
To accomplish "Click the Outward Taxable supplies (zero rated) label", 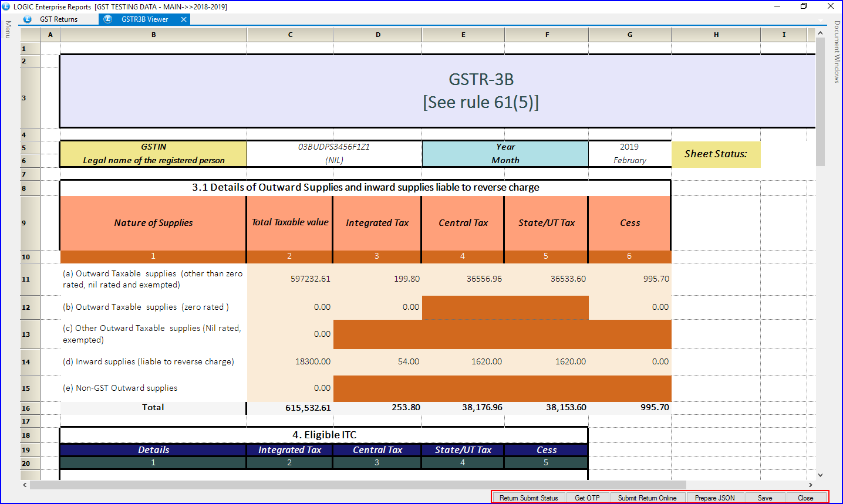I will pos(146,307).
